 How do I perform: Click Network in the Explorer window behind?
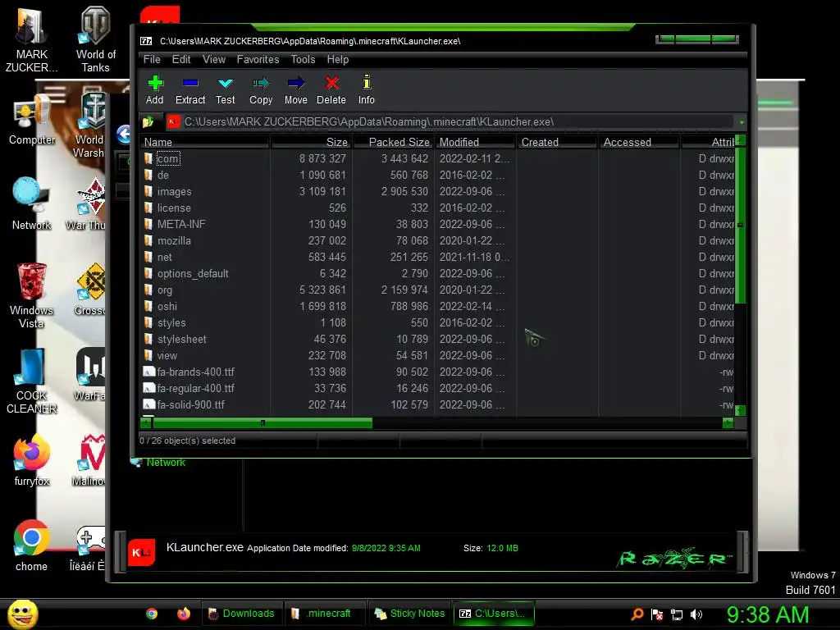click(x=166, y=463)
